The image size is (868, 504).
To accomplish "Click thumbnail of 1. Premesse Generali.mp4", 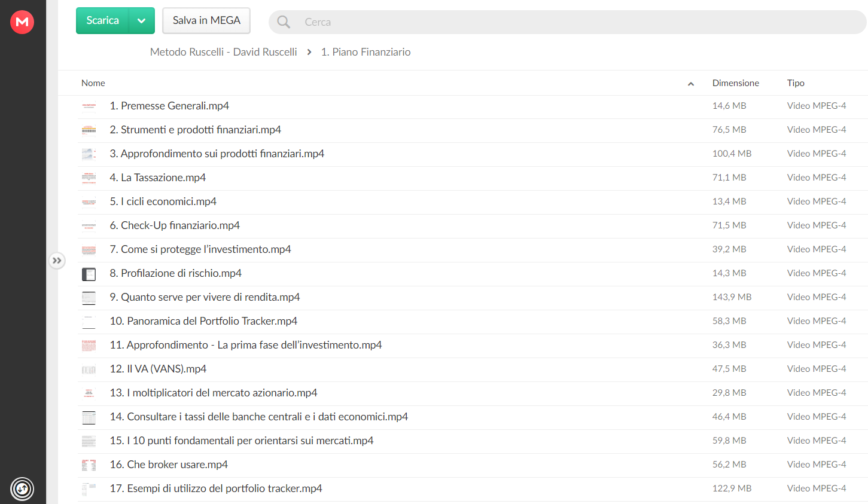I will click(x=89, y=106).
